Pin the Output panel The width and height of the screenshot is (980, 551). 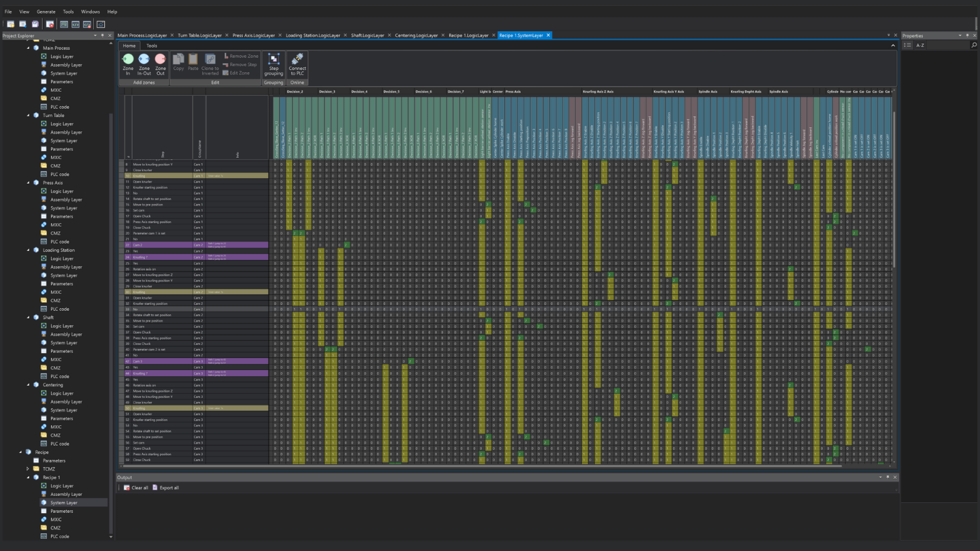pos(887,478)
